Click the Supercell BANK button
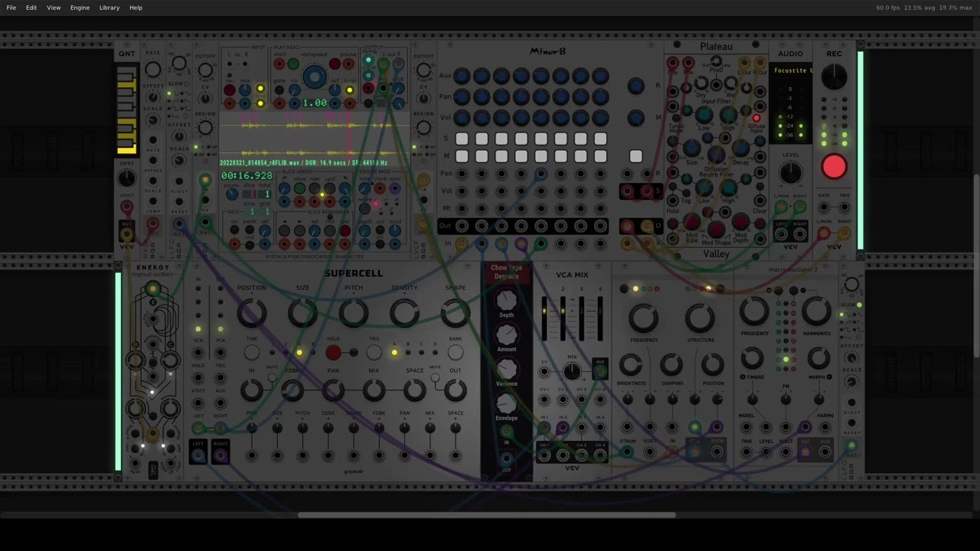Image resolution: width=980 pixels, height=551 pixels. point(455,353)
